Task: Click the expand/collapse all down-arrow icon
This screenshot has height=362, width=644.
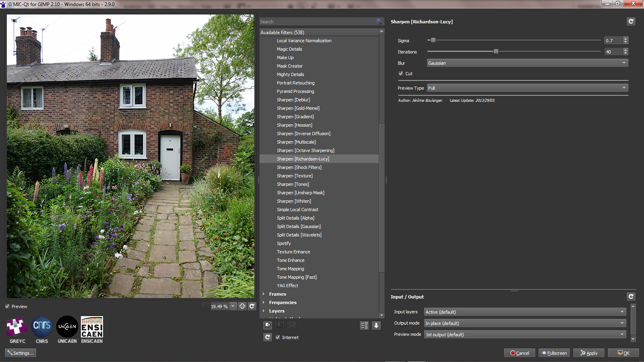Action: pyautogui.click(x=376, y=325)
